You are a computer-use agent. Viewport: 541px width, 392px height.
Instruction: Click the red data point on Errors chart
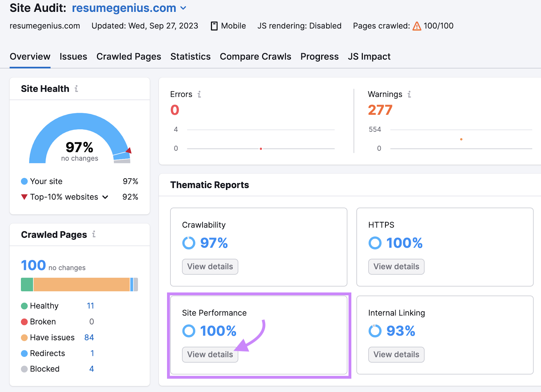[x=261, y=149]
